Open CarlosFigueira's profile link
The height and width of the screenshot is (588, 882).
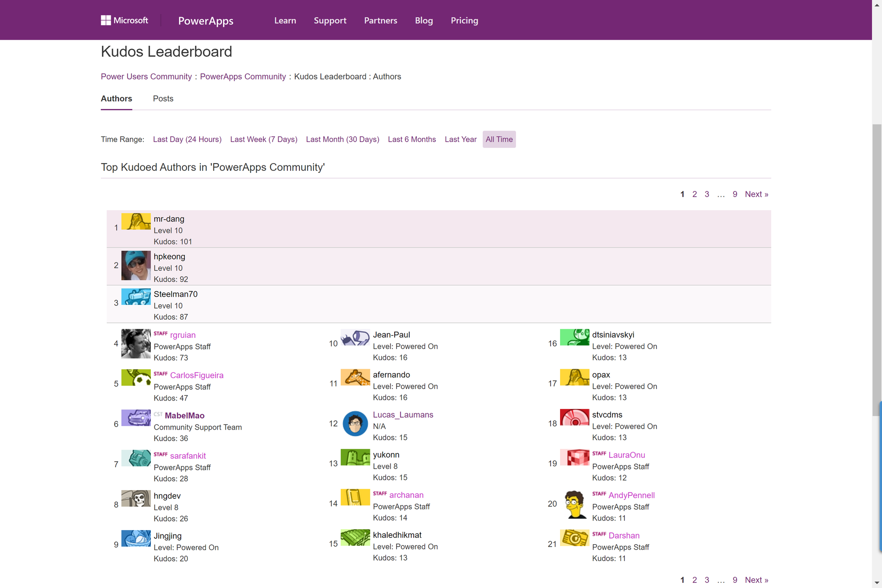[197, 375]
